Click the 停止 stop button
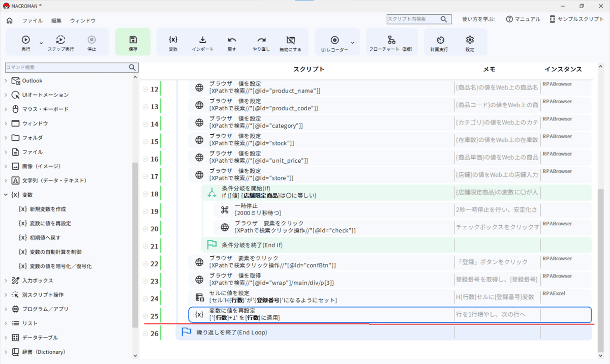 click(x=91, y=43)
